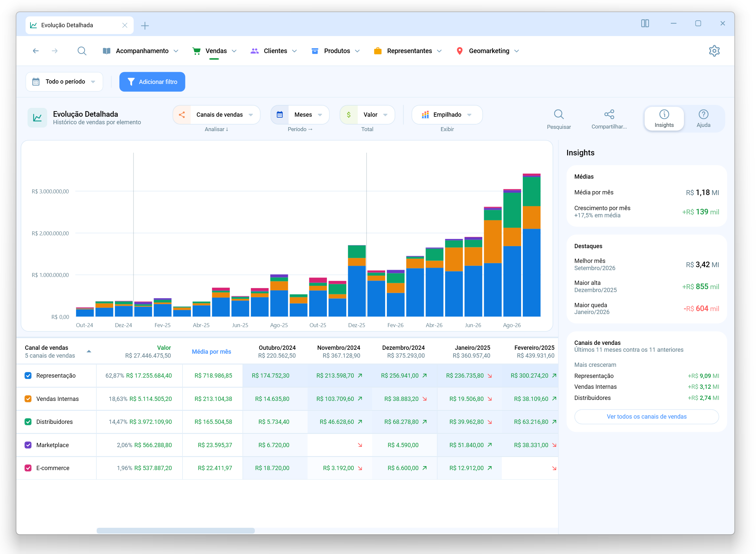Click the Compartilhar share icon
The image size is (756, 554).
(x=609, y=115)
